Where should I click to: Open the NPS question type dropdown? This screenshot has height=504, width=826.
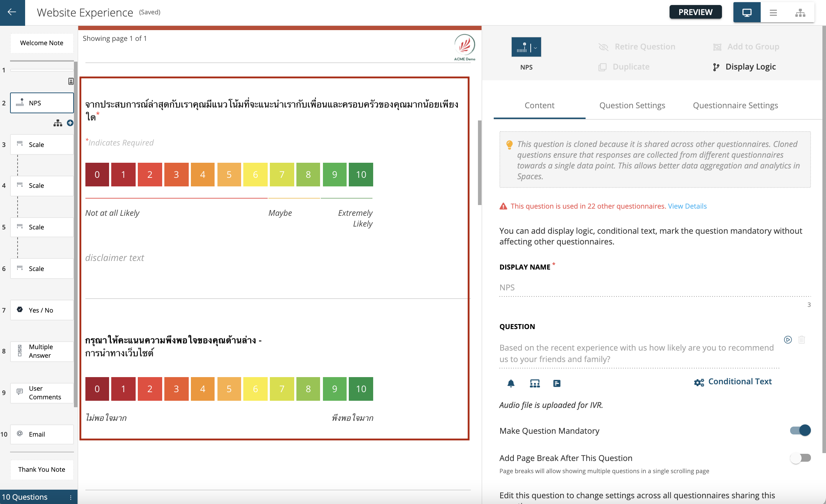point(526,47)
